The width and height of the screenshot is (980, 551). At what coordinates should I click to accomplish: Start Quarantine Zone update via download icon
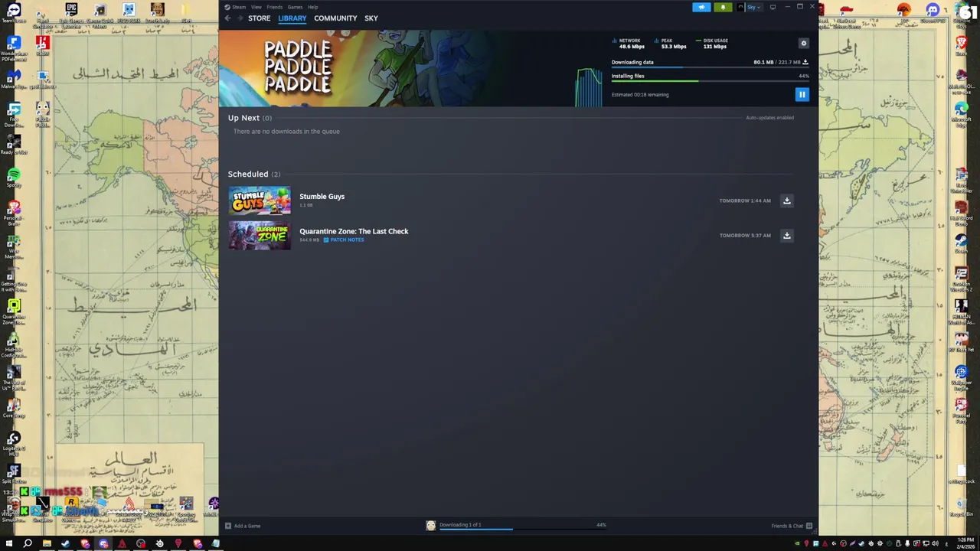786,236
